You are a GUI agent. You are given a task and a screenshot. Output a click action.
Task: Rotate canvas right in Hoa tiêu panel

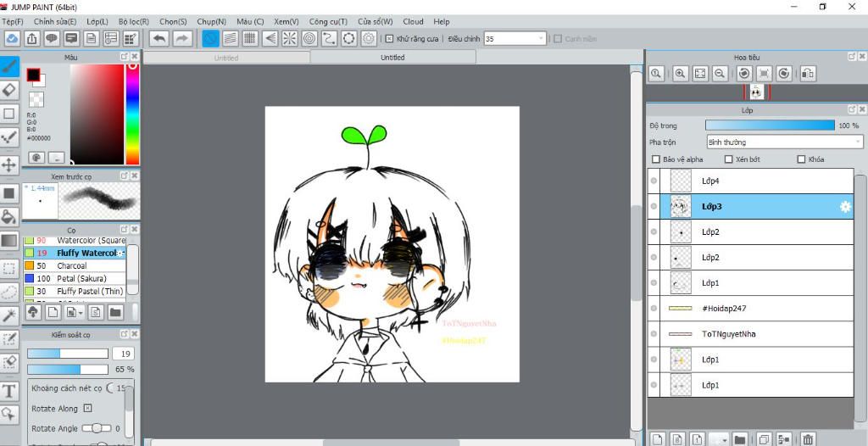coord(784,73)
